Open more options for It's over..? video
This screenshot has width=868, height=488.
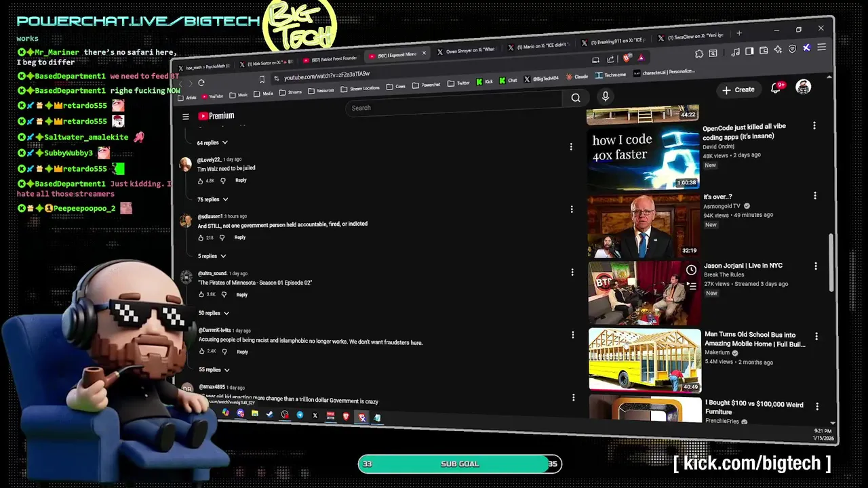pos(815,196)
